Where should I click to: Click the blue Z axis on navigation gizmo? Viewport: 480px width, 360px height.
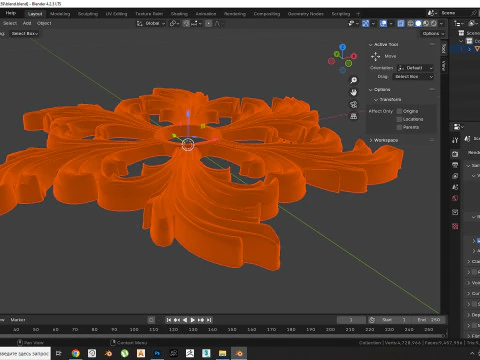point(343,47)
